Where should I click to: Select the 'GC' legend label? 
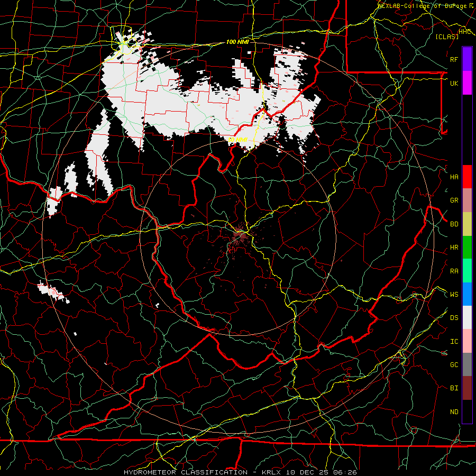454,364
